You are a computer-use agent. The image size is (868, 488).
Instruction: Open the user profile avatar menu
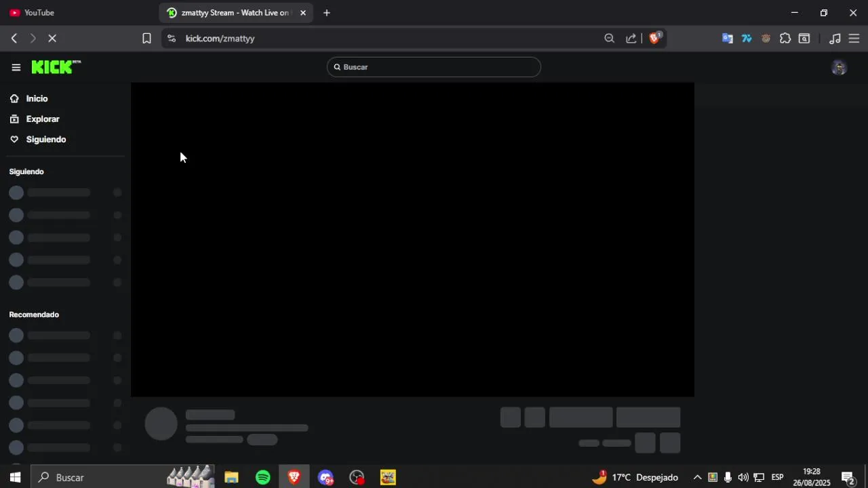(839, 67)
